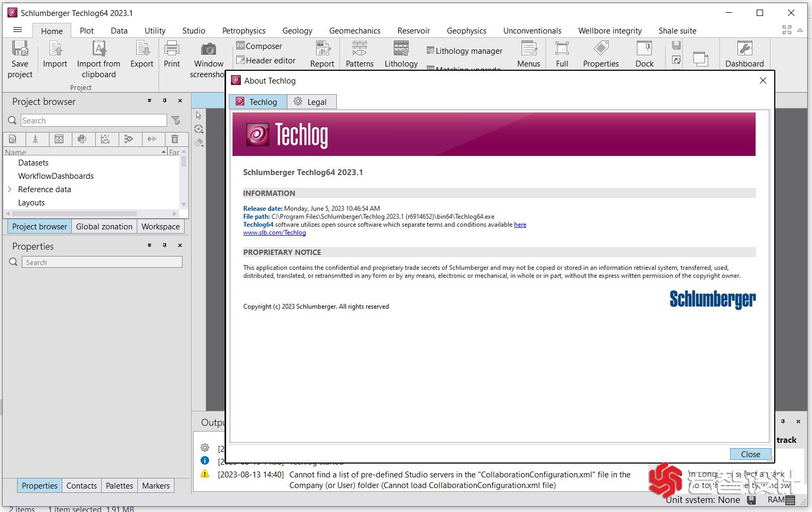Click the Menus icon
This screenshot has width=812, height=512.
tap(528, 49)
